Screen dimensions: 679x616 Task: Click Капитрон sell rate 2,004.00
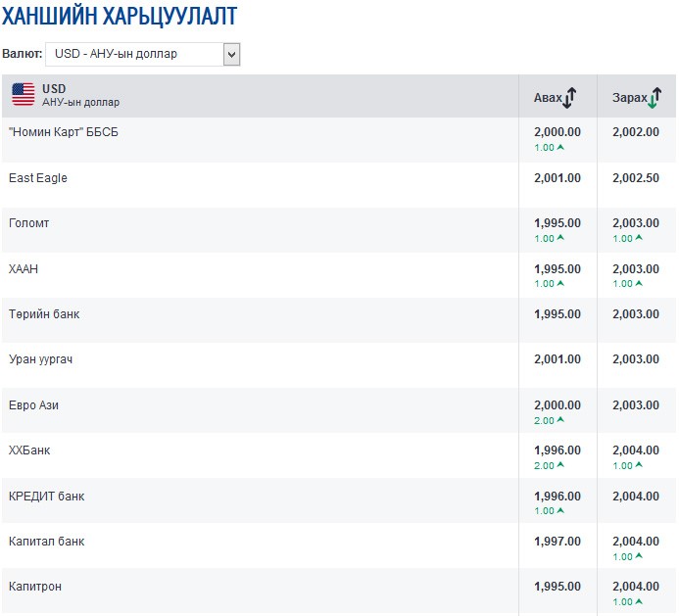click(636, 587)
